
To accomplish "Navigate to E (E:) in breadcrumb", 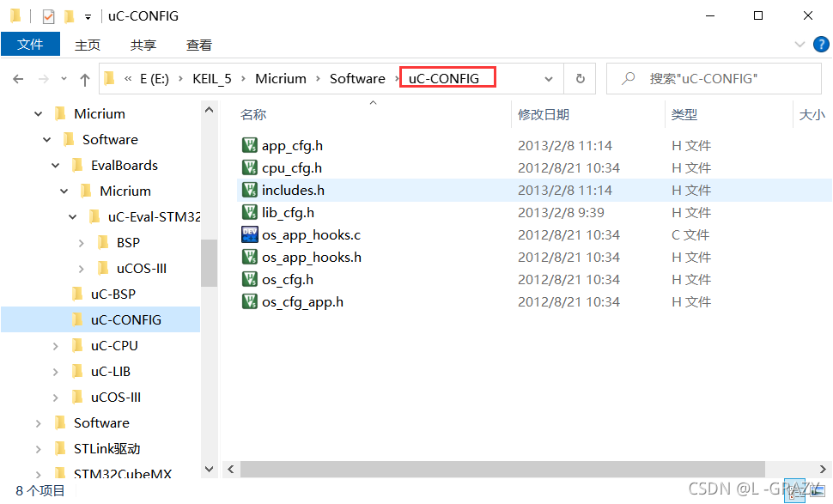I will pyautogui.click(x=155, y=79).
